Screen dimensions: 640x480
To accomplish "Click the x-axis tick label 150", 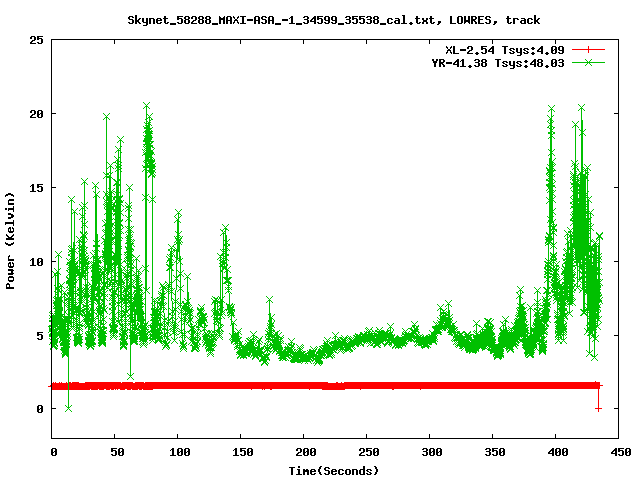I will (243, 452).
